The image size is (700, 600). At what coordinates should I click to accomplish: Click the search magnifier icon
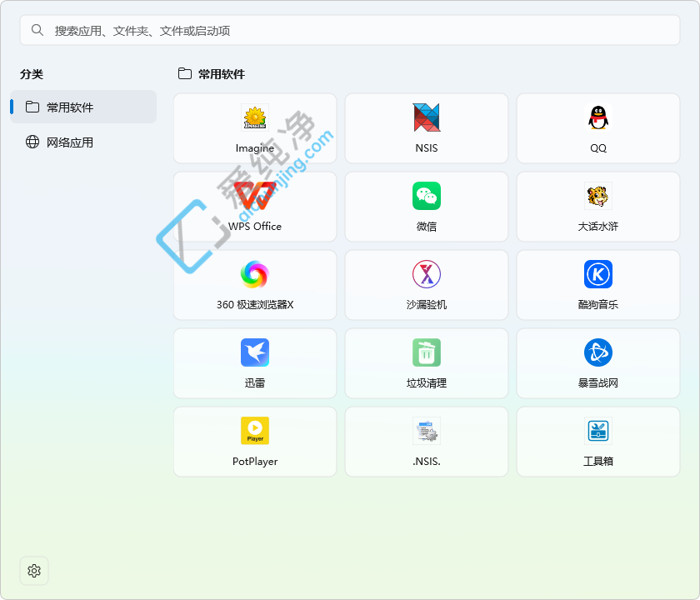point(37,30)
